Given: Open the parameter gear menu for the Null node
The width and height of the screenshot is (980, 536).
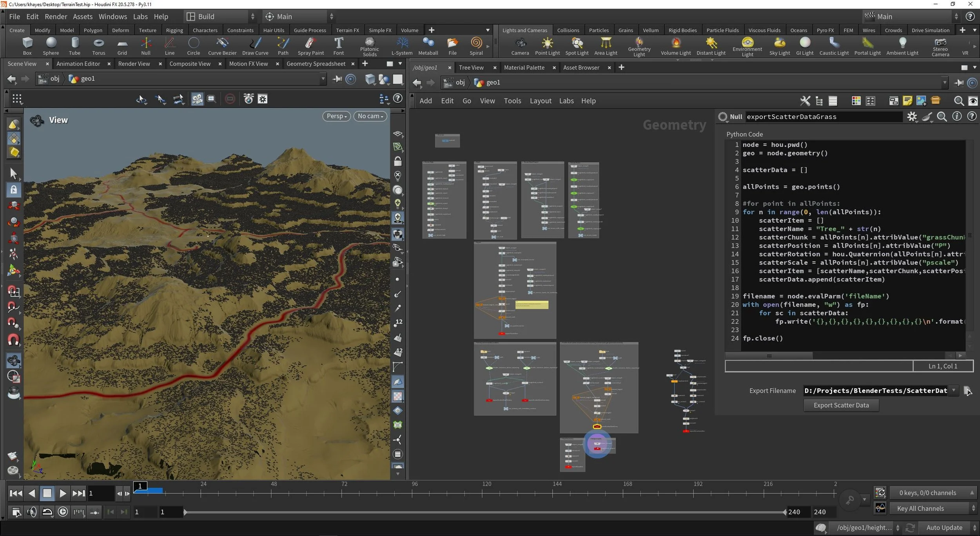Looking at the screenshot, I should (x=911, y=117).
